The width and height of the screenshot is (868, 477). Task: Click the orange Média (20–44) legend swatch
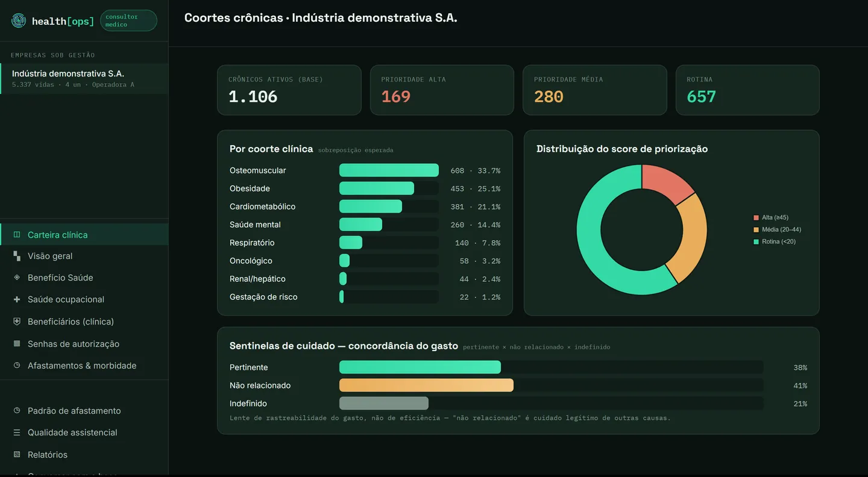[x=756, y=229]
